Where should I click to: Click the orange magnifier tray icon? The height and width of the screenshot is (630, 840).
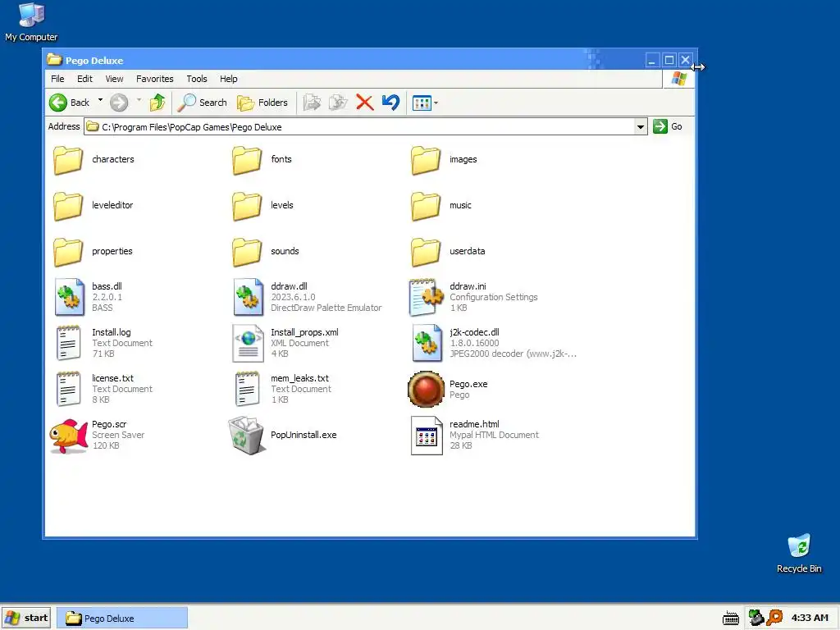[x=774, y=618]
